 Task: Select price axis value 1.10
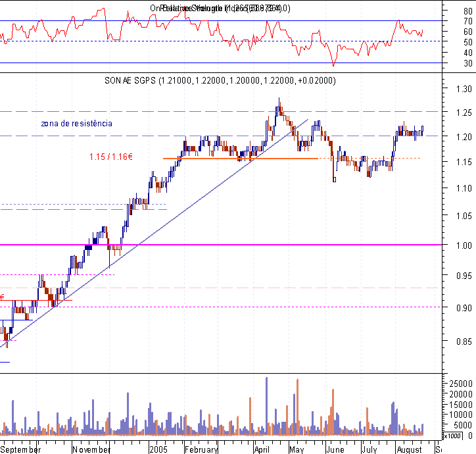coord(464,188)
